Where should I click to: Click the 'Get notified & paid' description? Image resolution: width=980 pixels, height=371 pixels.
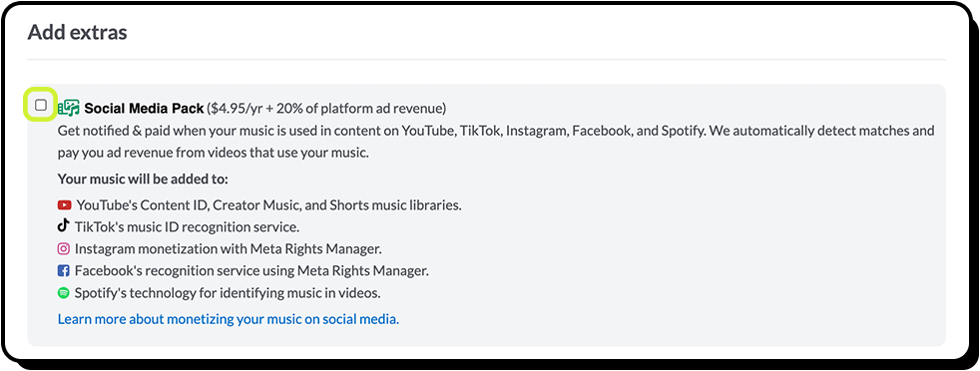point(496,142)
